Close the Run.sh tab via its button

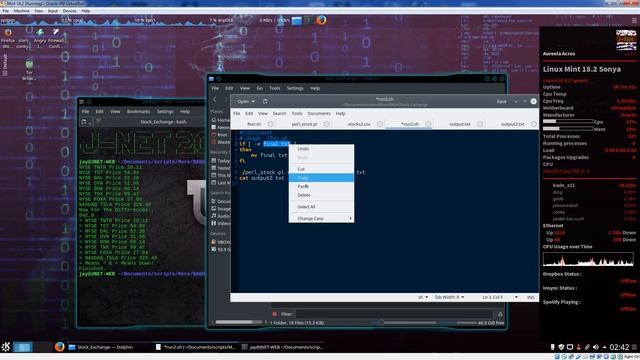(271, 124)
